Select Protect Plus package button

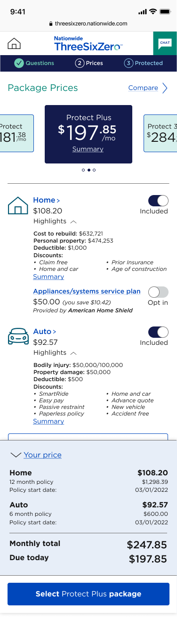click(x=88, y=594)
